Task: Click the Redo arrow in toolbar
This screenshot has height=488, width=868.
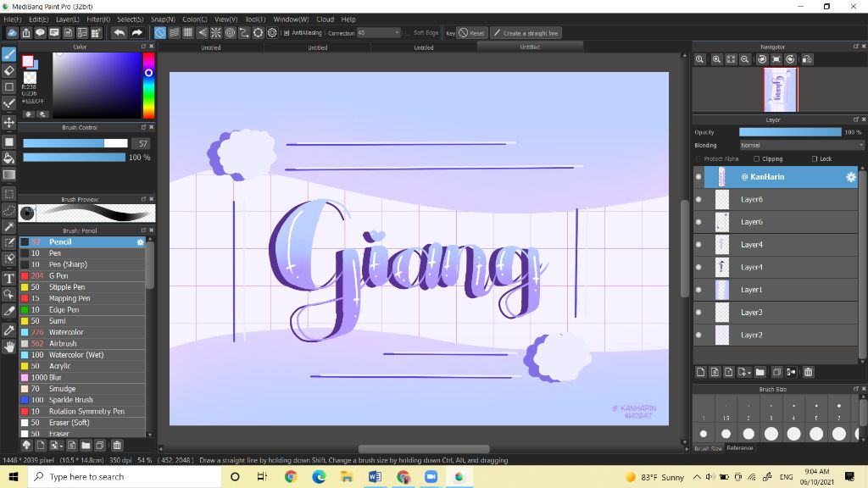Action: tap(136, 33)
